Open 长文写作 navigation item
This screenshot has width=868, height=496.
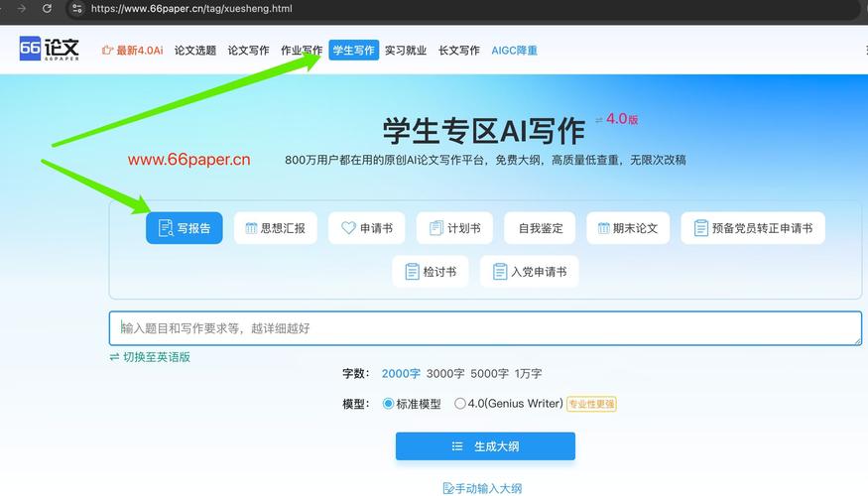[459, 51]
